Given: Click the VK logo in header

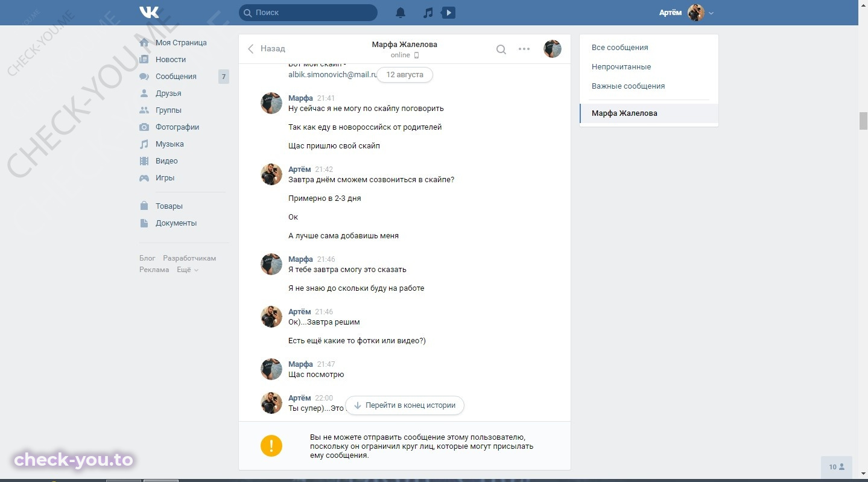Looking at the screenshot, I should click(x=149, y=12).
